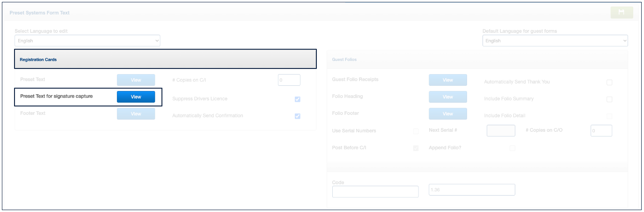Open View for Footer Text

(136, 114)
